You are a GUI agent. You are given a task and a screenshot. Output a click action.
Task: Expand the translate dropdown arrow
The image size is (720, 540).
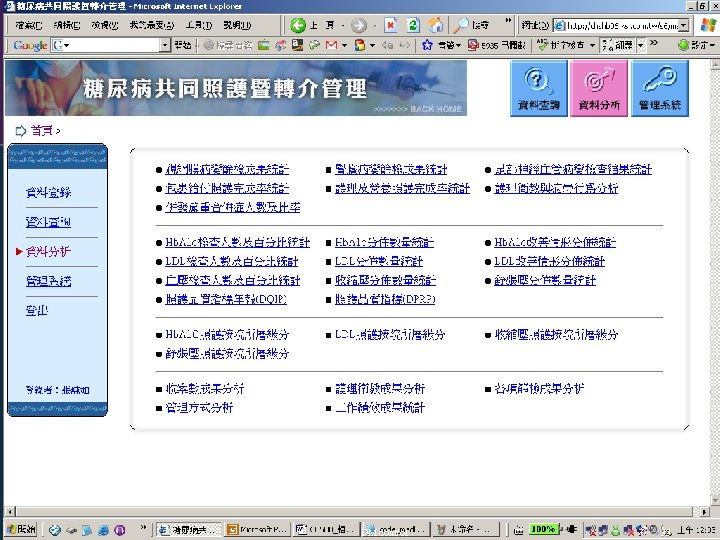pyautogui.click(x=641, y=45)
